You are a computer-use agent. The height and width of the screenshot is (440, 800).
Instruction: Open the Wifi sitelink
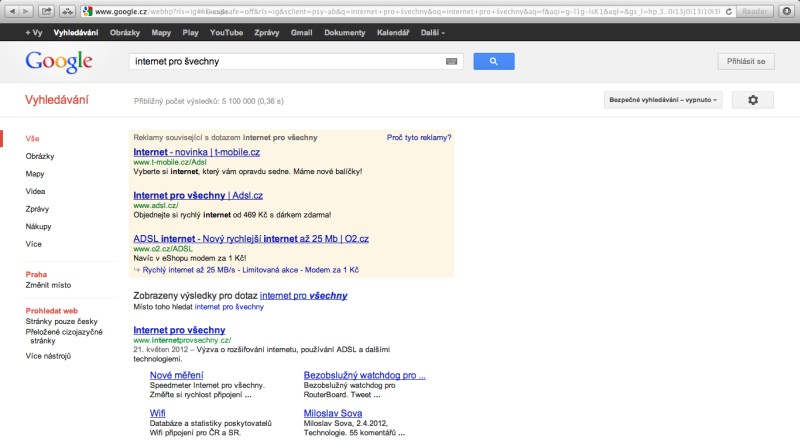[x=158, y=413]
